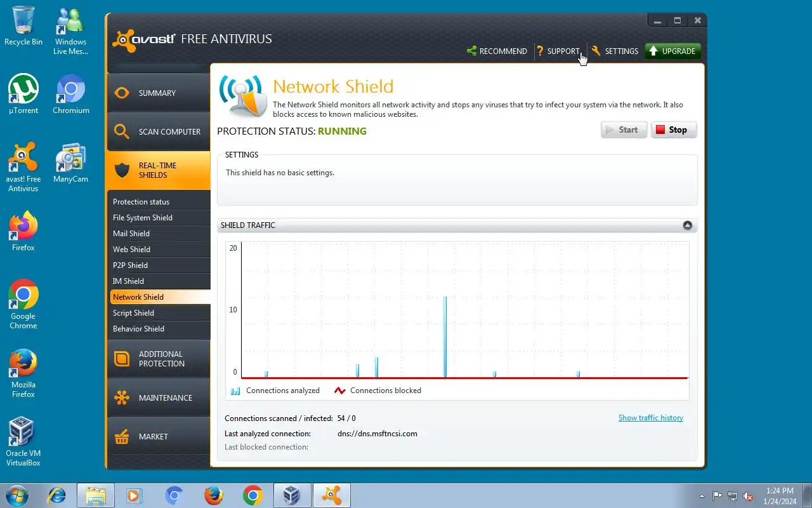Click the dns://dns.msftncsi.com last connection text
This screenshot has height=508, width=812.
(377, 434)
